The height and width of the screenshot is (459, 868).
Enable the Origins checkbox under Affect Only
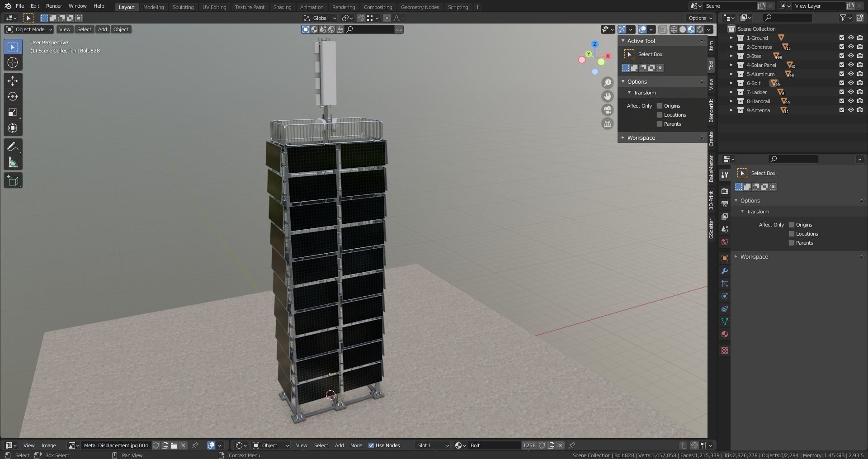point(660,105)
